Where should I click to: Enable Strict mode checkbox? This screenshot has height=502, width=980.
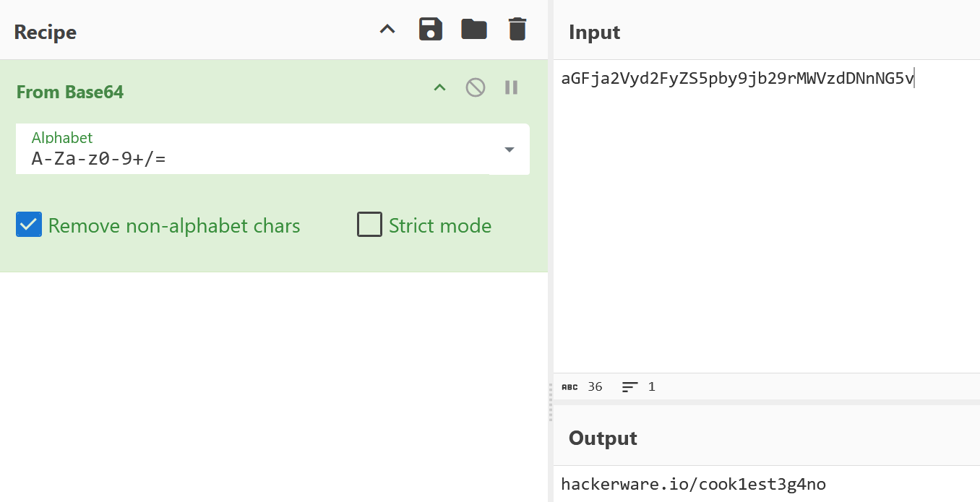[369, 225]
